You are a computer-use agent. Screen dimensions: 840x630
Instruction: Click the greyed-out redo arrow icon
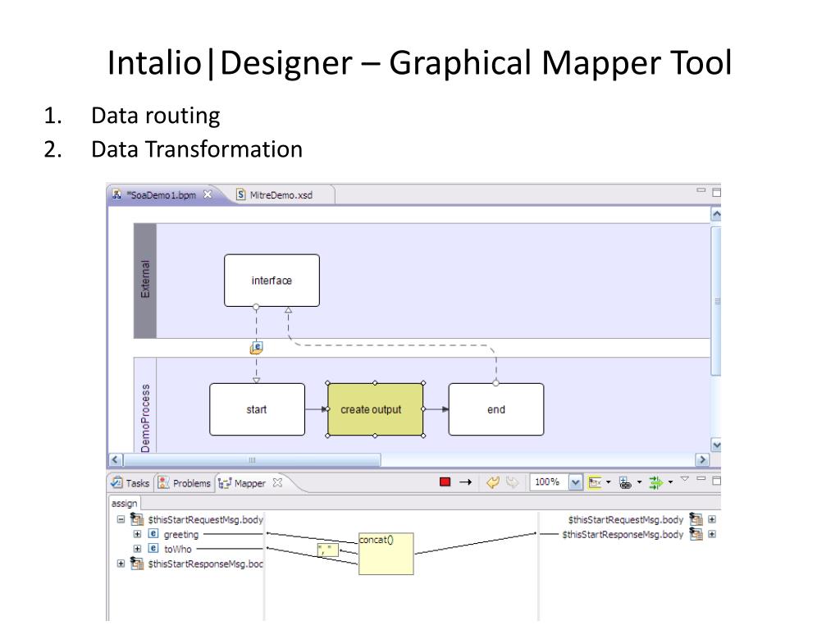coord(512,482)
